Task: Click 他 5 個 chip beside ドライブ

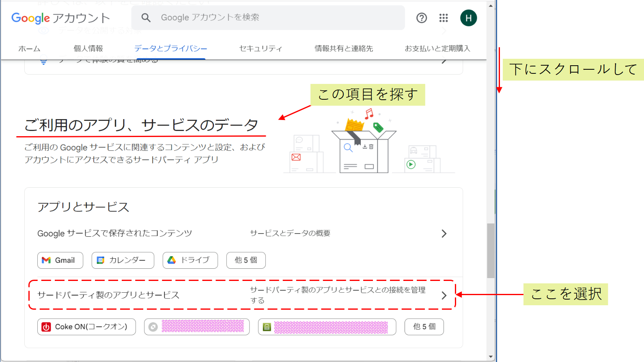Action: pyautogui.click(x=246, y=260)
